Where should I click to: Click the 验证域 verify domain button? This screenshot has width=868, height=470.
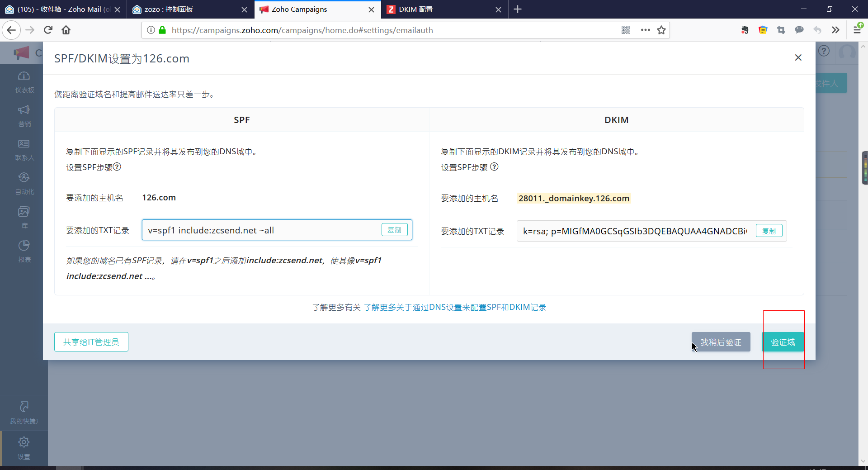click(x=783, y=342)
